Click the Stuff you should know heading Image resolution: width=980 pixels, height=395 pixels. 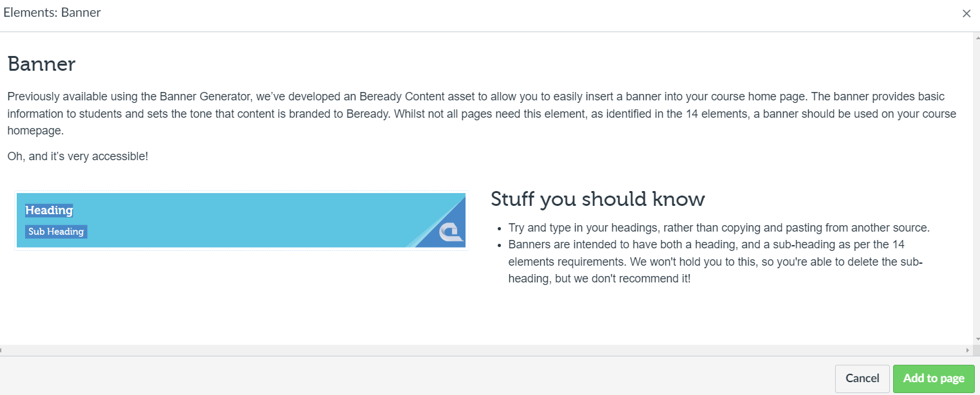(x=598, y=199)
